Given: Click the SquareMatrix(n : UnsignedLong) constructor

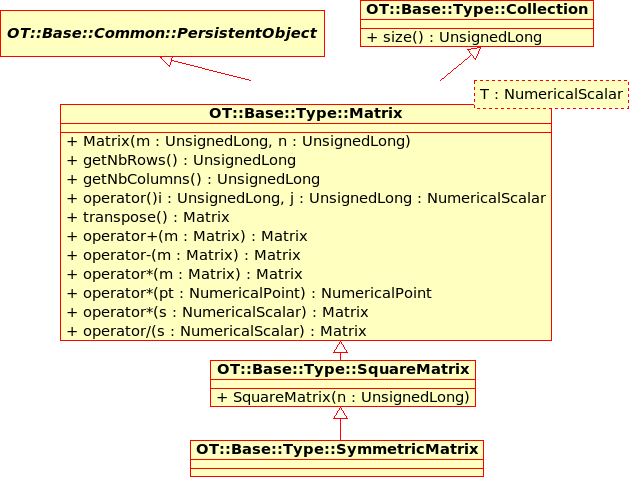Looking at the screenshot, I should point(342,397).
